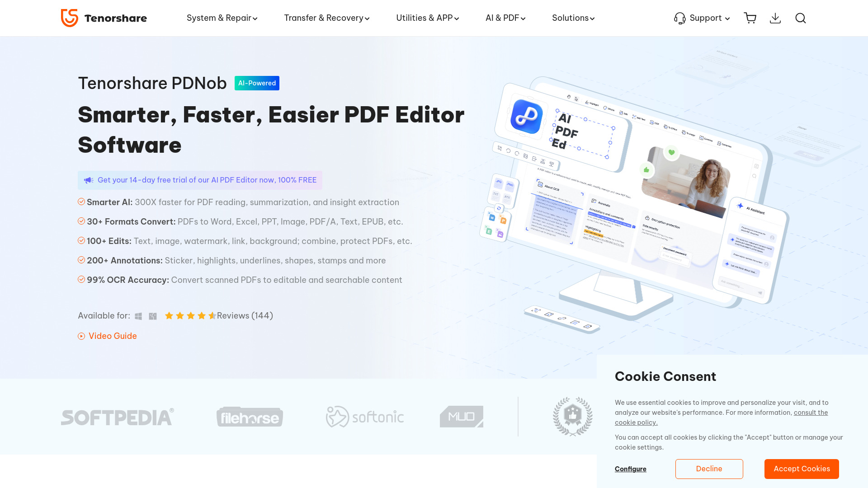Click the Softpedia logo visibility
The height and width of the screenshot is (488, 868).
pos(118,416)
